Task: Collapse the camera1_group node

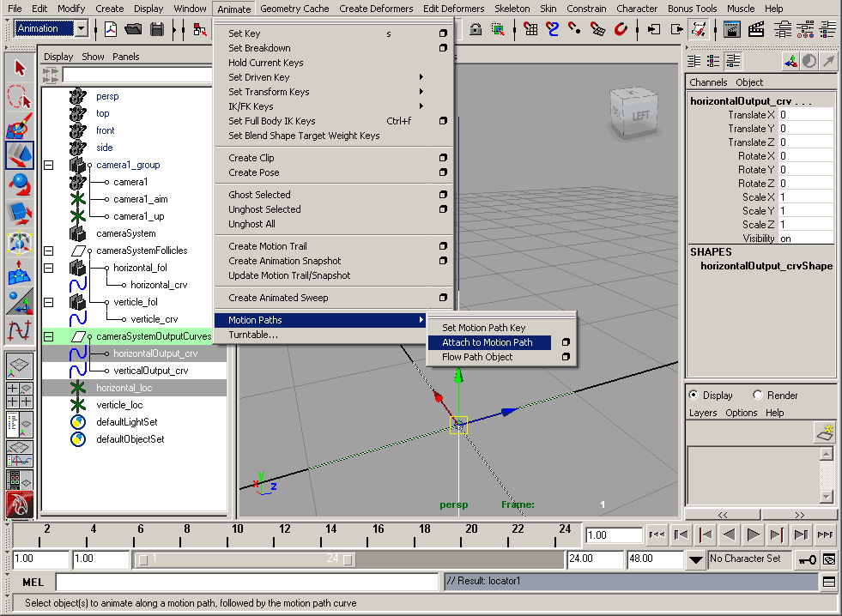Action: tap(48, 165)
